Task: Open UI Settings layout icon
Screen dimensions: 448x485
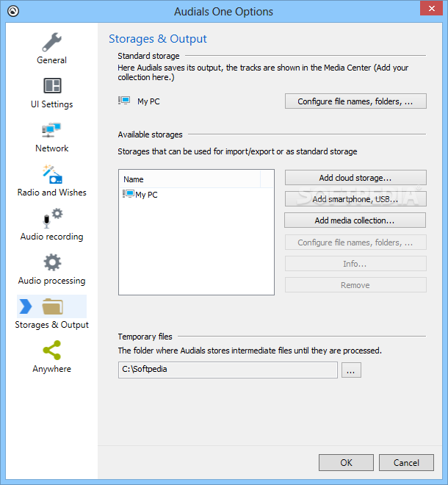Action: click(52, 86)
